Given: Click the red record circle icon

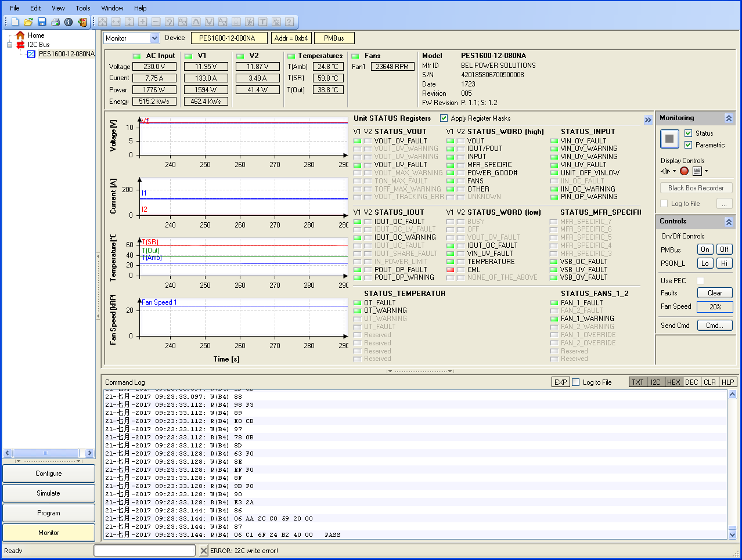Looking at the screenshot, I should click(684, 171).
